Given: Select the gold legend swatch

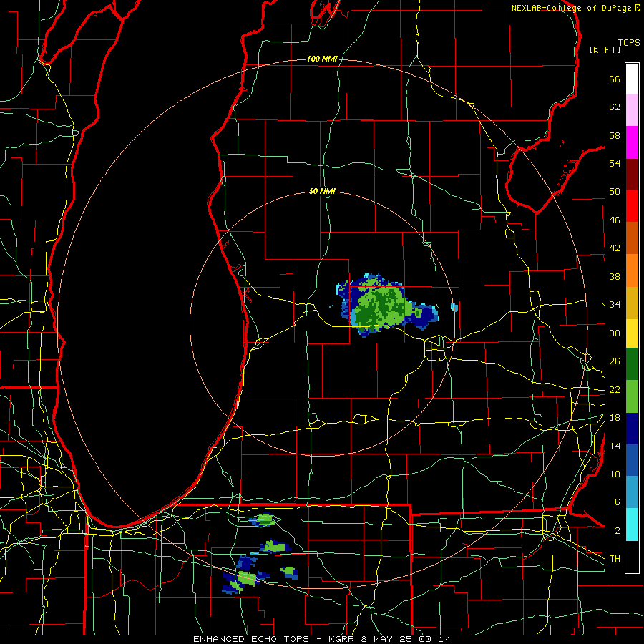Looking at the screenshot, I should point(632,303).
